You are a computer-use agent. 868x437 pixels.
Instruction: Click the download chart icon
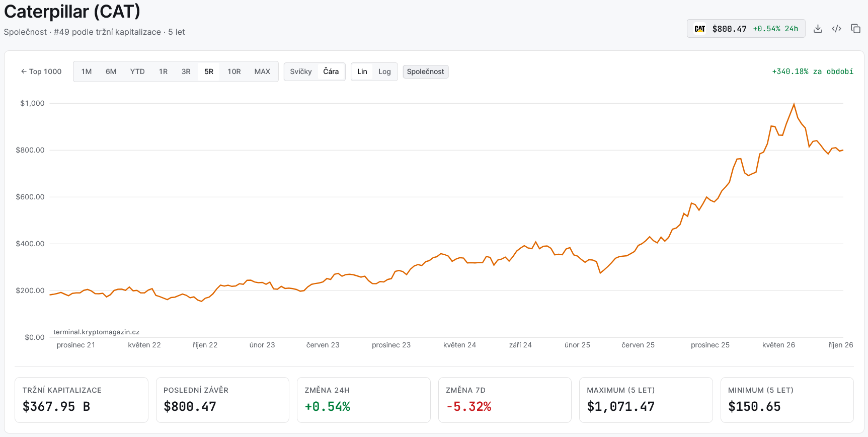(x=818, y=29)
